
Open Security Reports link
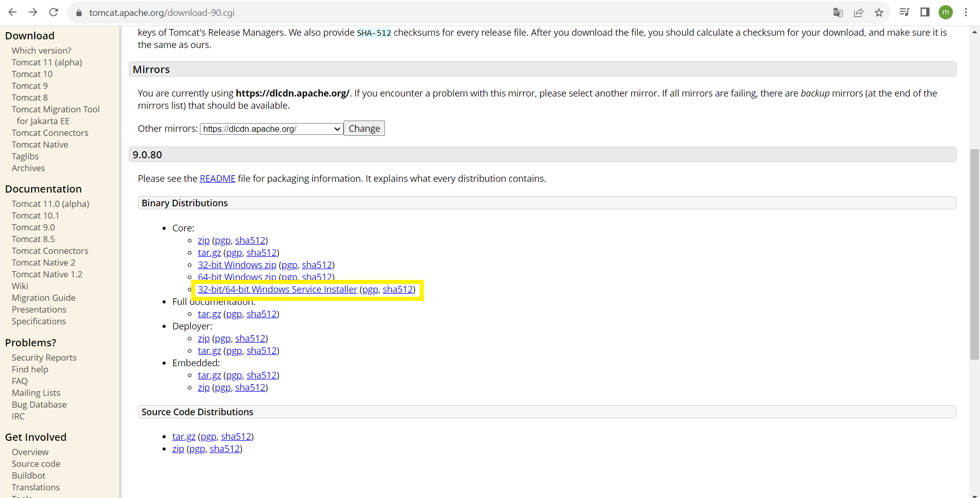pos(44,358)
